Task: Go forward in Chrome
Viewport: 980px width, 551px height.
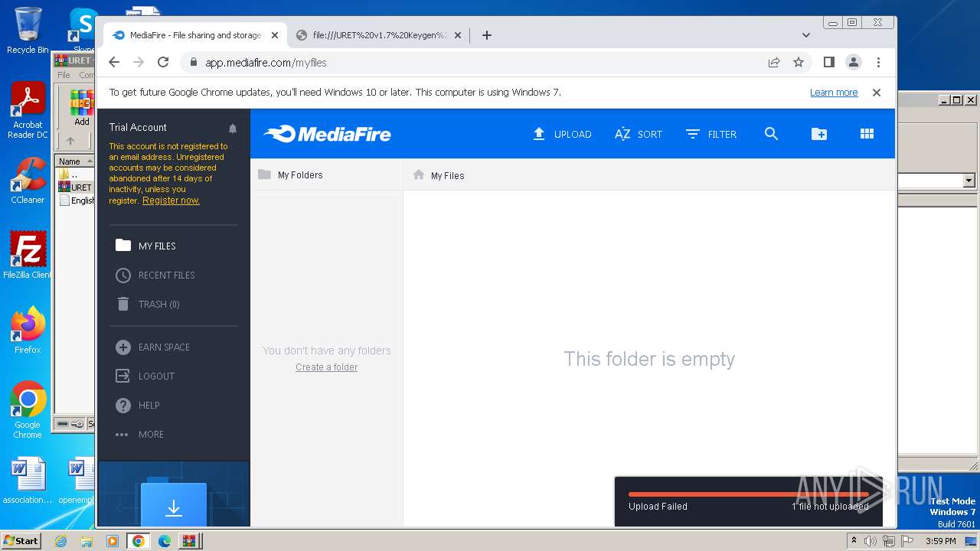Action: pos(139,62)
